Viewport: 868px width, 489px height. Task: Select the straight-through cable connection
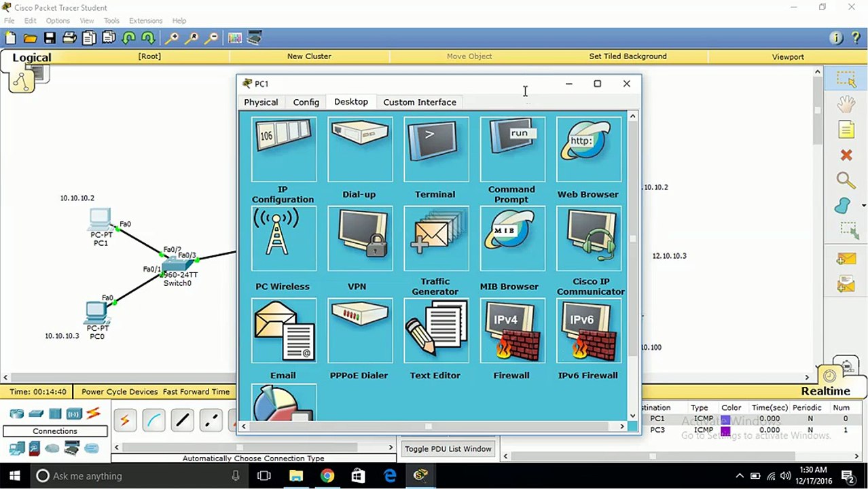coord(183,420)
